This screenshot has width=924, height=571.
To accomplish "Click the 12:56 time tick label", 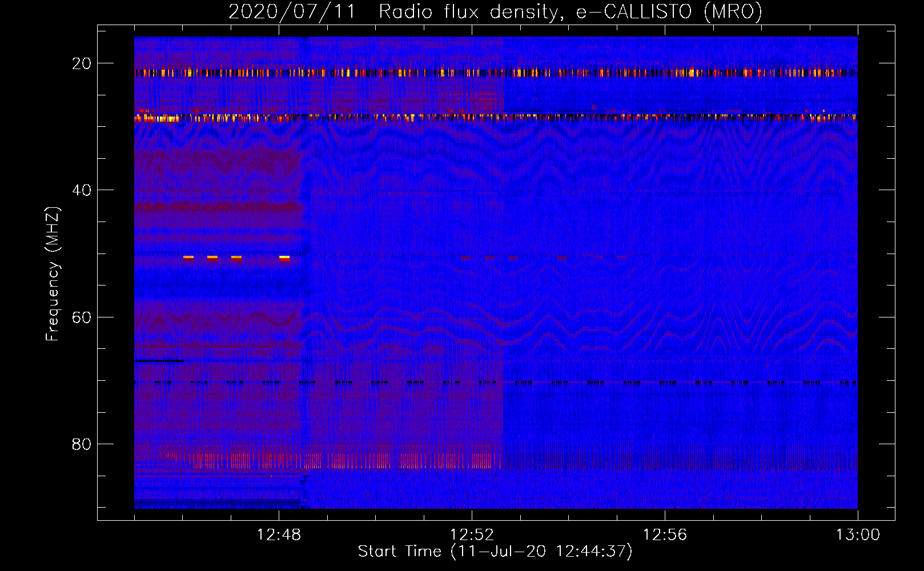I will point(665,535).
